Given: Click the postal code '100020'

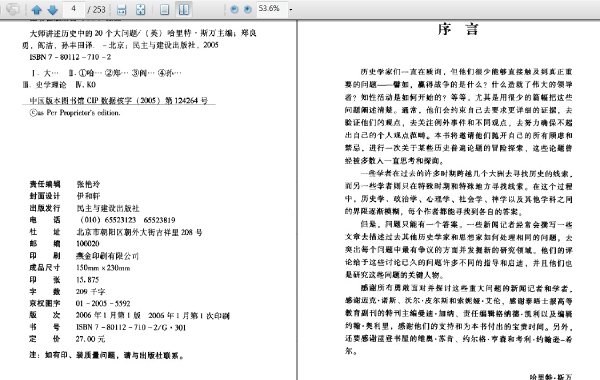Looking at the screenshot, I should coord(88,244).
